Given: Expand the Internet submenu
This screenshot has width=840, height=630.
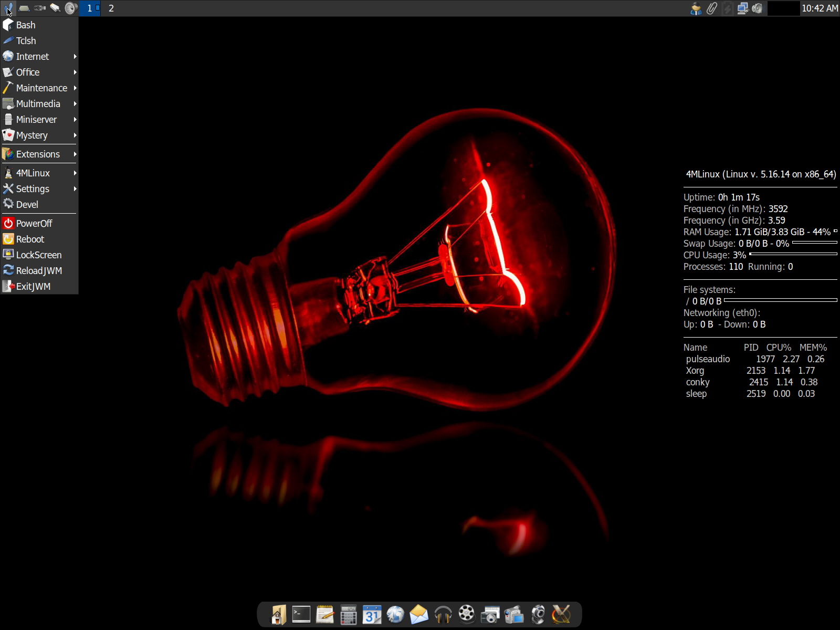Looking at the screenshot, I should click(39, 56).
